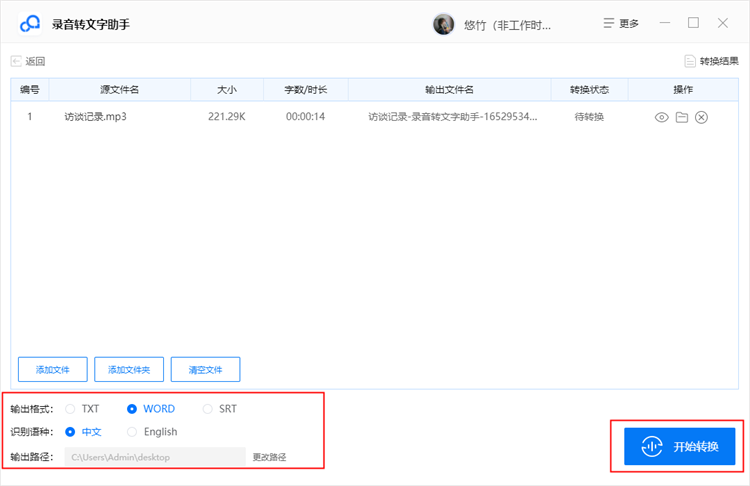This screenshot has height=486, width=750.
Task: Click 更改路径 to change path
Action: click(x=269, y=457)
